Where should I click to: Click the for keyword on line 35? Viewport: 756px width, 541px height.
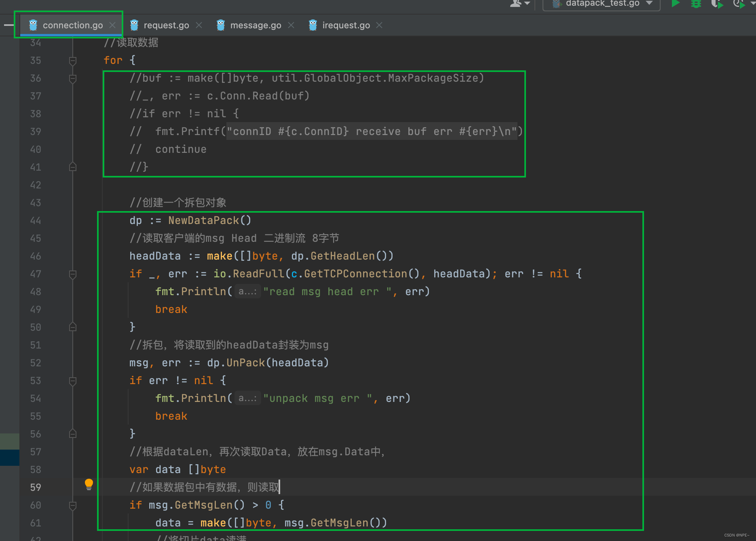(113, 60)
